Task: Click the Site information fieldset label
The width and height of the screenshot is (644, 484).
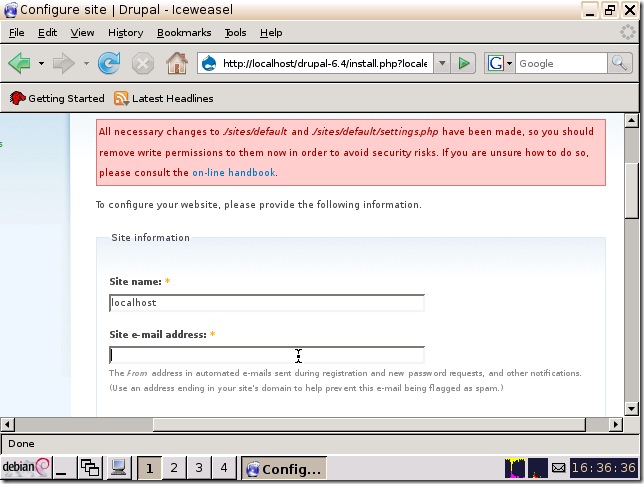Action: point(150,237)
